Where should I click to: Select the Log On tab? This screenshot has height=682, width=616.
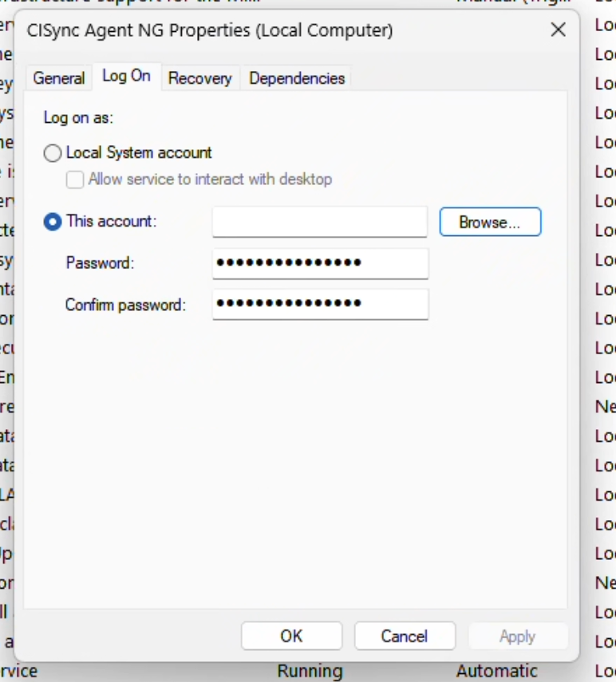point(127,76)
